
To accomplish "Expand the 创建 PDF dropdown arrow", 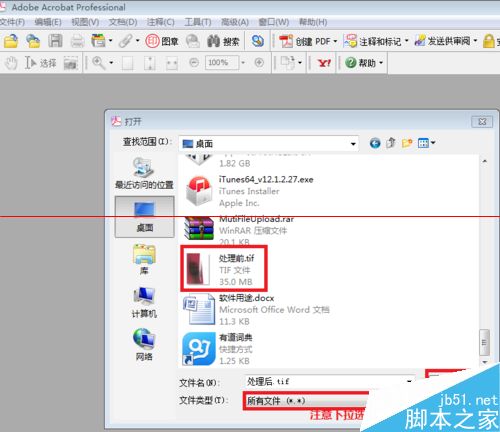I will (x=335, y=41).
